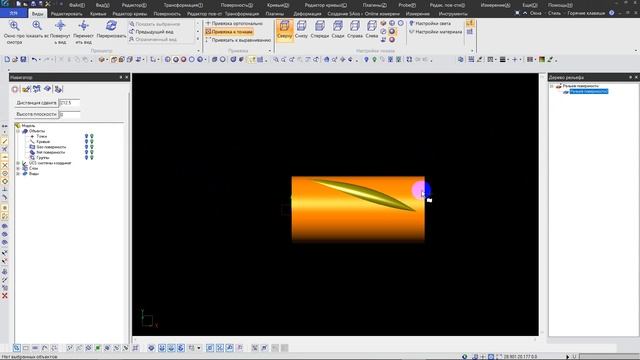Toggle blue bulb visibility for Кривые row

(86, 142)
